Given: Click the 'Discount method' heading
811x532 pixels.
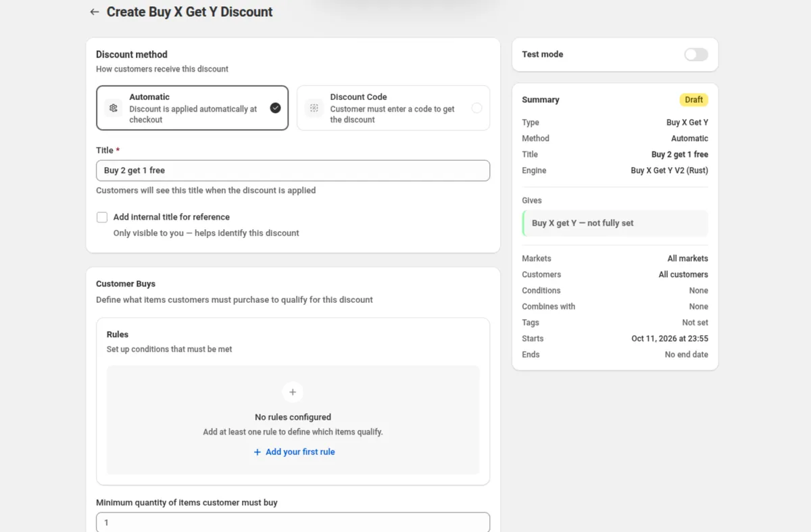Looking at the screenshot, I should click(x=132, y=55).
